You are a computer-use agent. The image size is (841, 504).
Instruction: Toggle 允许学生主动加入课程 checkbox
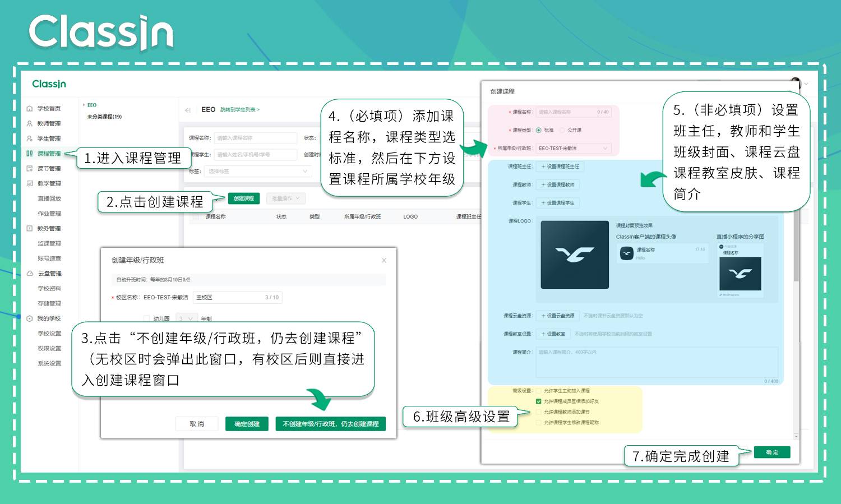pyautogui.click(x=539, y=391)
